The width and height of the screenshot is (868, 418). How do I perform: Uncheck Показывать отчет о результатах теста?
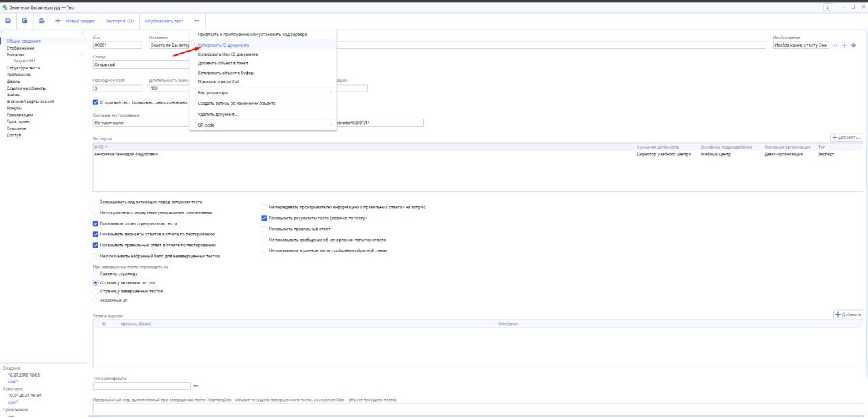tap(96, 223)
